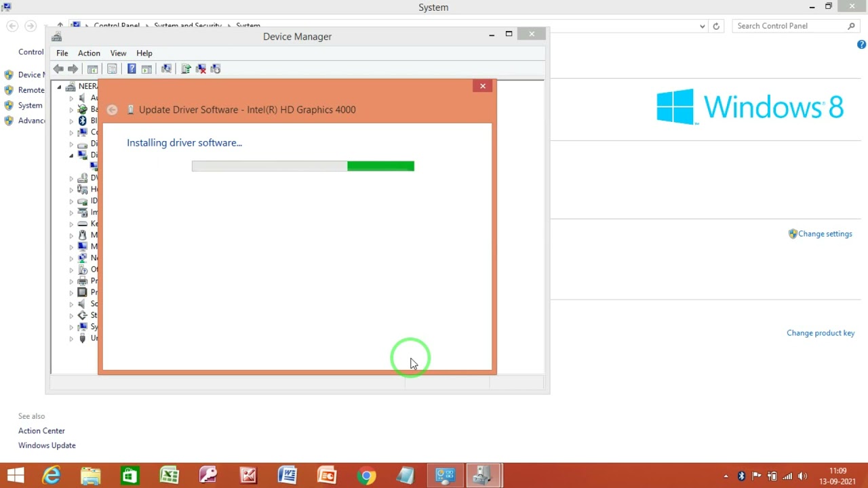Click the blue Help icon in System window
This screenshot has height=488, width=868.
pos(861,45)
